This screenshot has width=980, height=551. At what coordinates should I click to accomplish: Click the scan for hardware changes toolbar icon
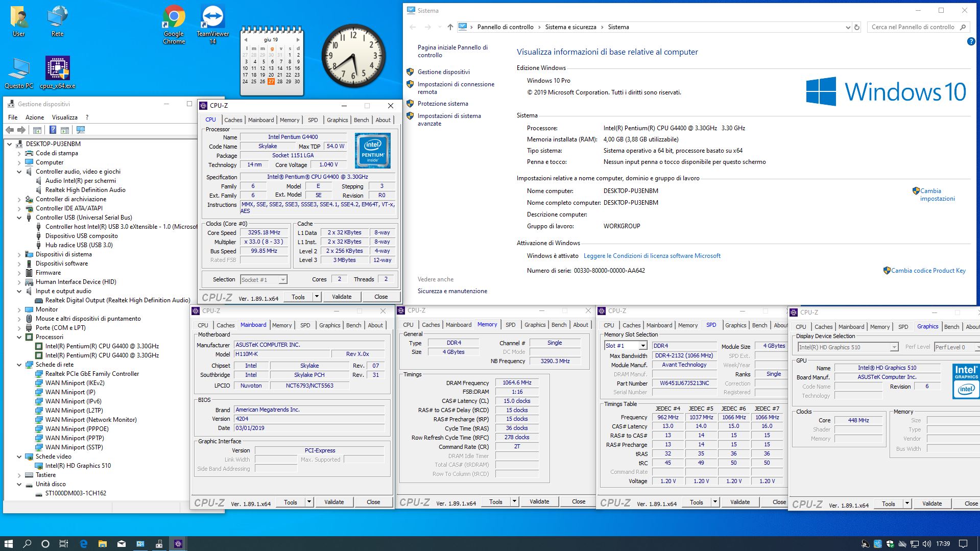coord(81,130)
